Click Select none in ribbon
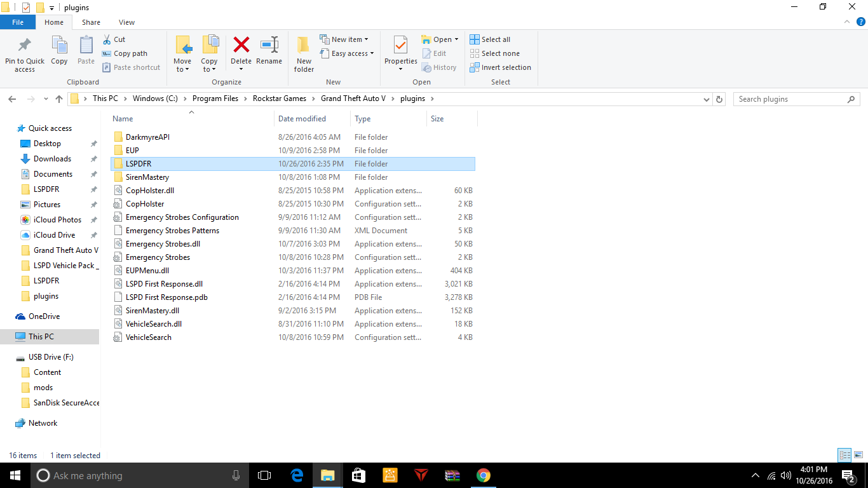This screenshot has width=868, height=488. [x=494, y=53]
